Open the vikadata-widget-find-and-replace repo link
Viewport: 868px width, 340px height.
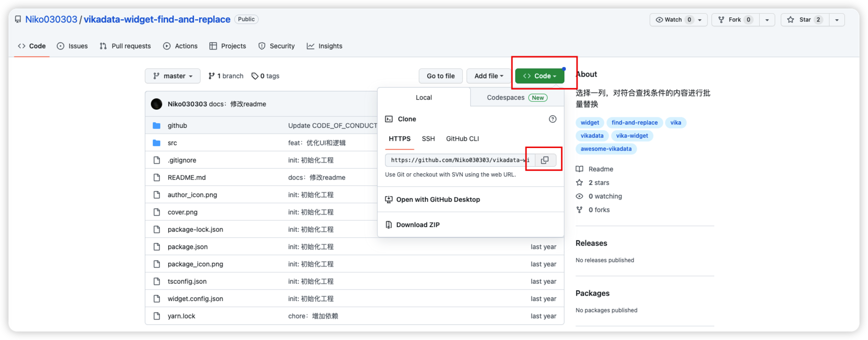pos(157,19)
